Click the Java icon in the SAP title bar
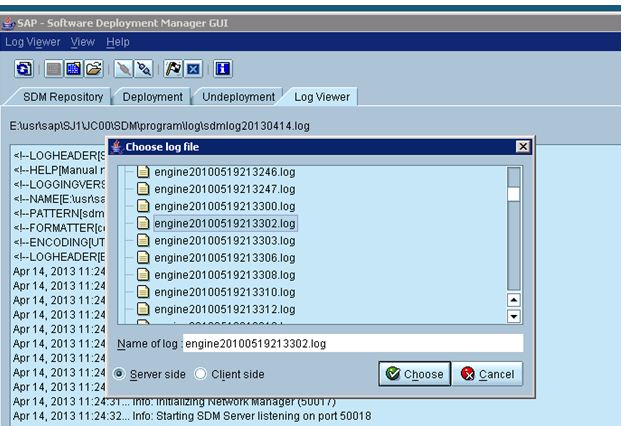 (x=8, y=23)
